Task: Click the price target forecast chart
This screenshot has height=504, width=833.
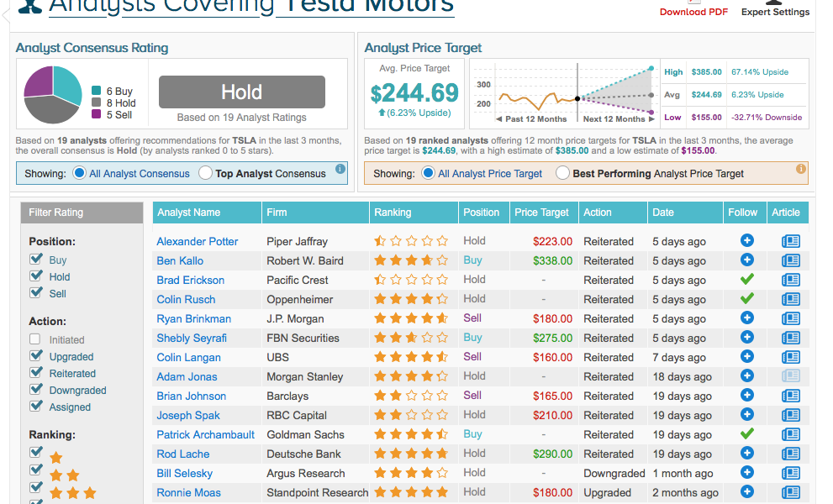Action: 564,94
